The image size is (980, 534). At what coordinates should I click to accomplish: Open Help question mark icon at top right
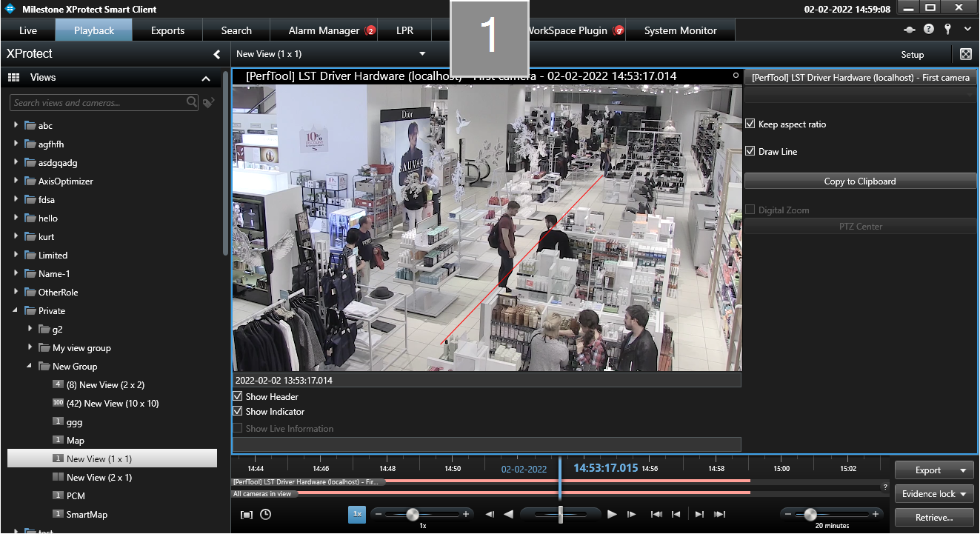point(929,30)
